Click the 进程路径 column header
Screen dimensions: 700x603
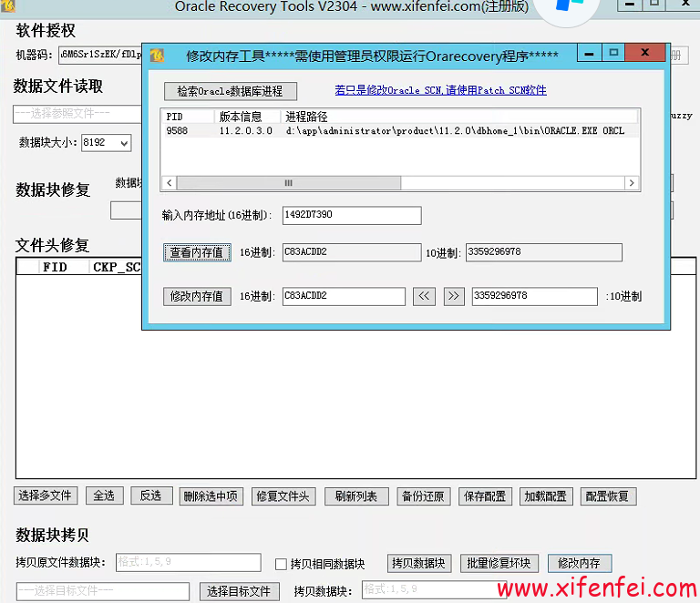click(x=459, y=117)
